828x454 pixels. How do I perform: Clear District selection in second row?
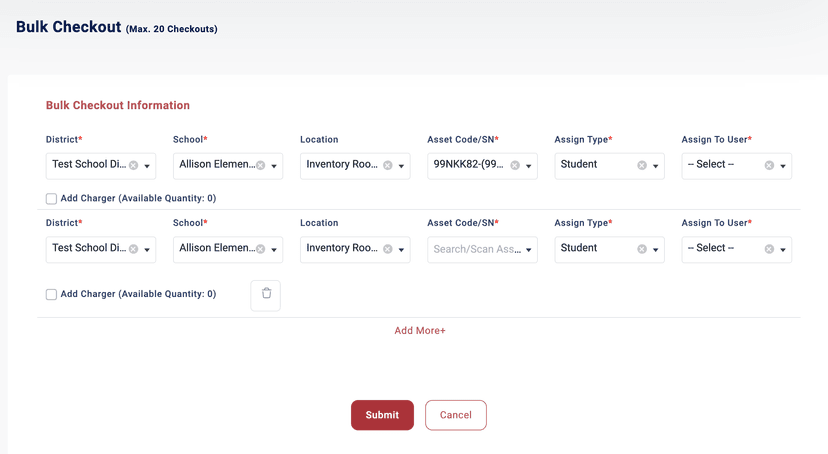point(133,249)
